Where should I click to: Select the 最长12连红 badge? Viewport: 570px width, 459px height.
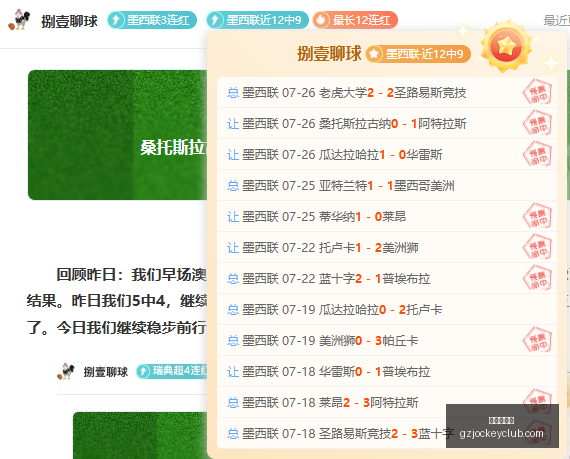[x=355, y=20]
